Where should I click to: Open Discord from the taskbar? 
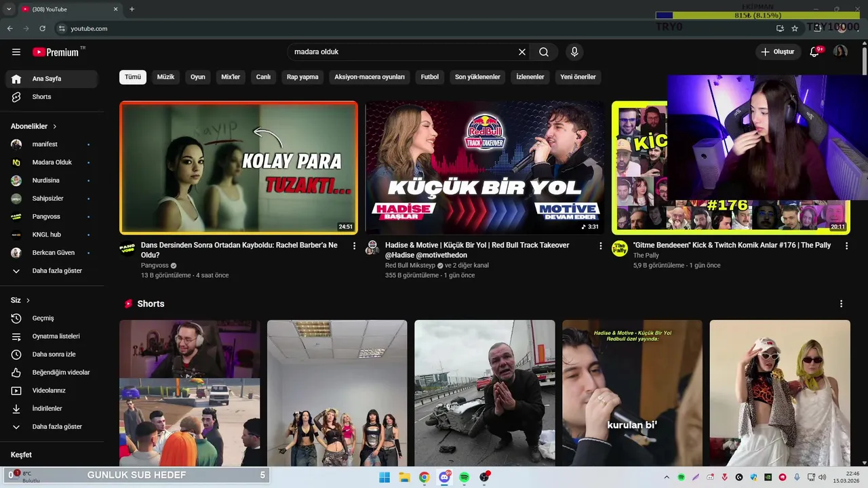point(444,477)
